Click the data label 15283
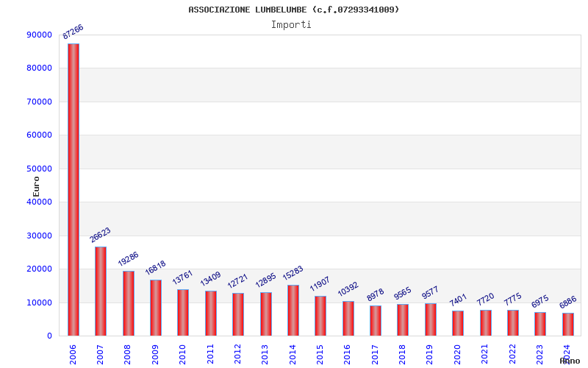The width and height of the screenshot is (588, 368). [x=293, y=273]
